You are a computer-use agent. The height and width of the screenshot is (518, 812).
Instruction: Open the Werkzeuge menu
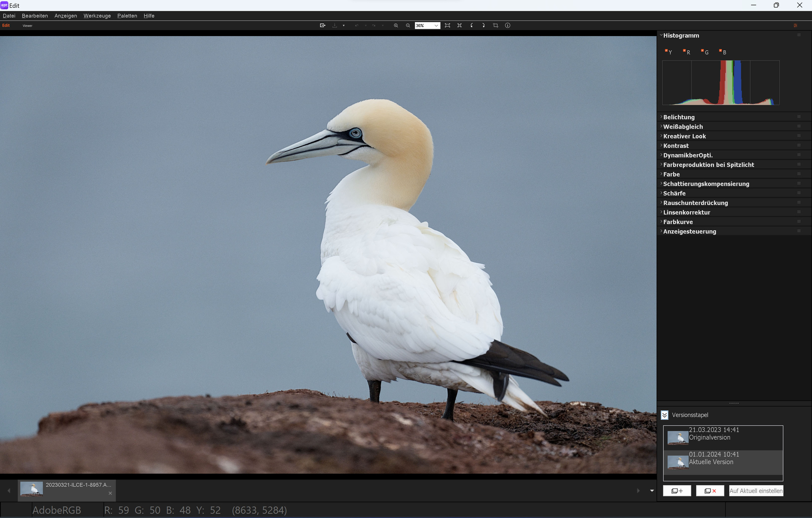click(x=97, y=16)
